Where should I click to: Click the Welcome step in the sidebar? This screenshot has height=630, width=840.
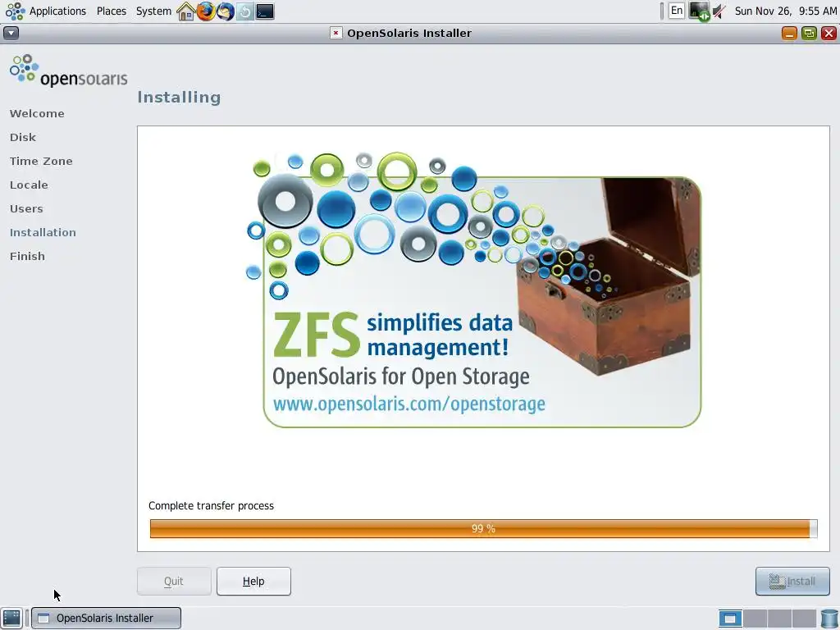point(37,113)
